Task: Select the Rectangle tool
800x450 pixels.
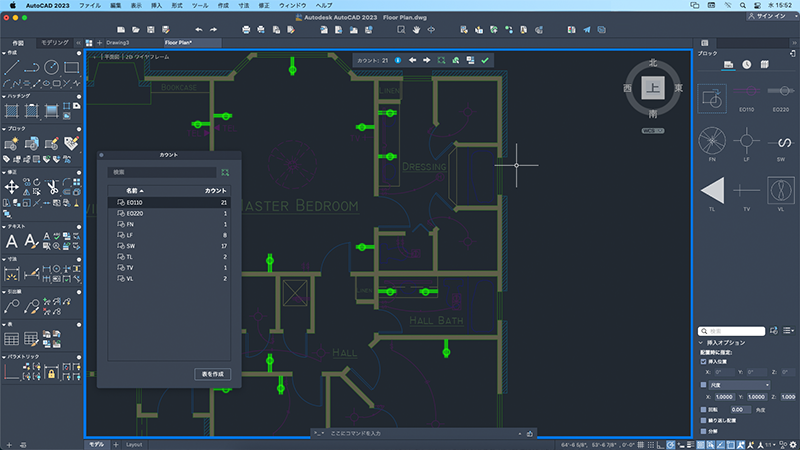Action: (x=71, y=67)
